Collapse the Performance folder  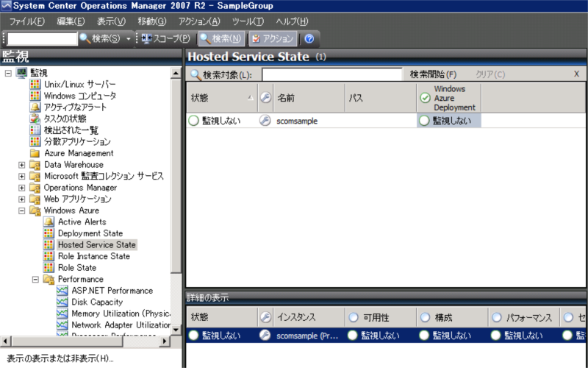(35, 280)
